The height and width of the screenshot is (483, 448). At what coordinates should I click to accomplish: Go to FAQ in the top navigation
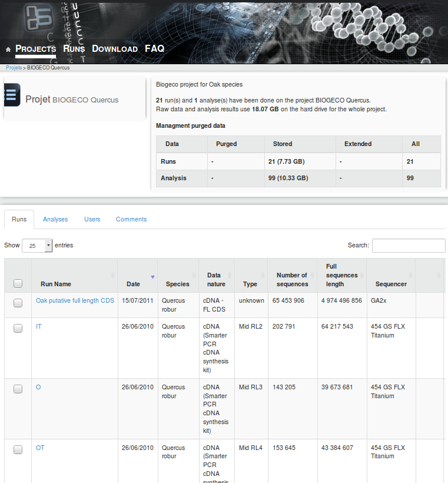pyautogui.click(x=154, y=48)
